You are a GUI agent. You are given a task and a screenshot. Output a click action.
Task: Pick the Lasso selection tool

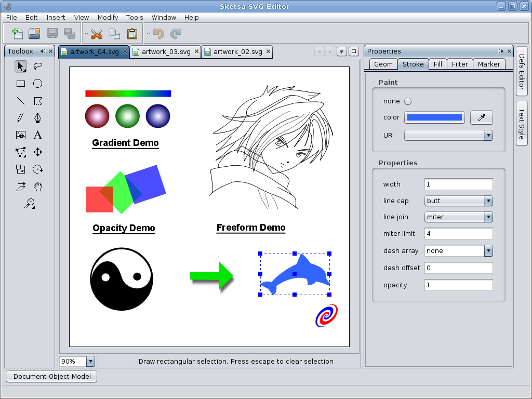tap(38, 66)
